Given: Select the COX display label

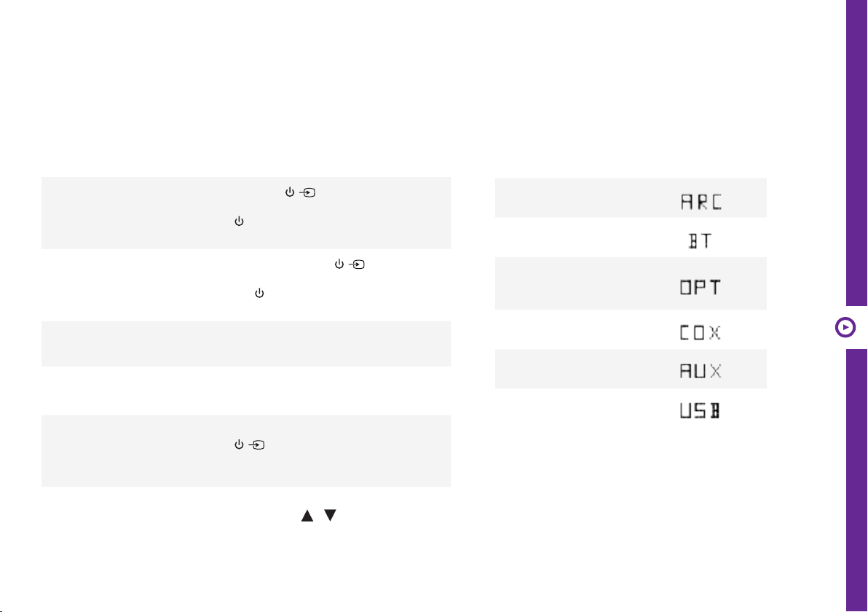Looking at the screenshot, I should pyautogui.click(x=701, y=332).
